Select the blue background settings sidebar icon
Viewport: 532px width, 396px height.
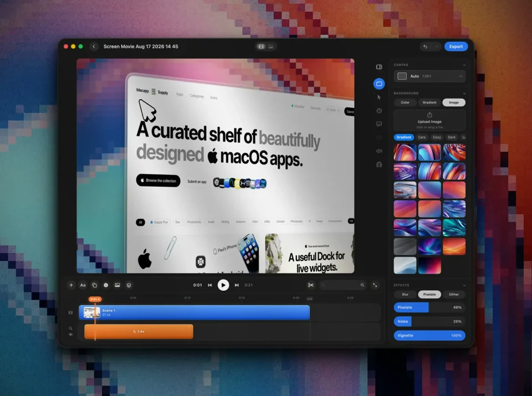(x=379, y=84)
